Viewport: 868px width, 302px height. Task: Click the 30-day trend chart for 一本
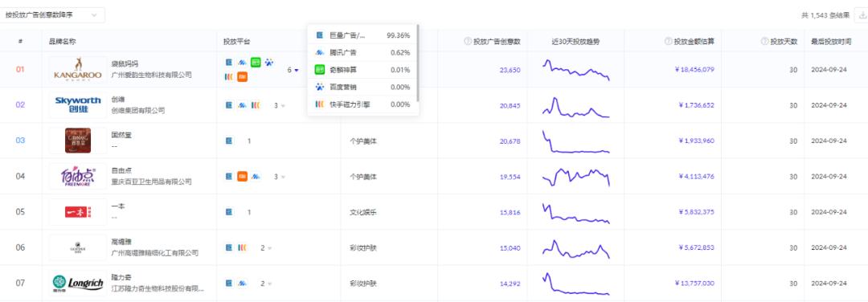575,214
